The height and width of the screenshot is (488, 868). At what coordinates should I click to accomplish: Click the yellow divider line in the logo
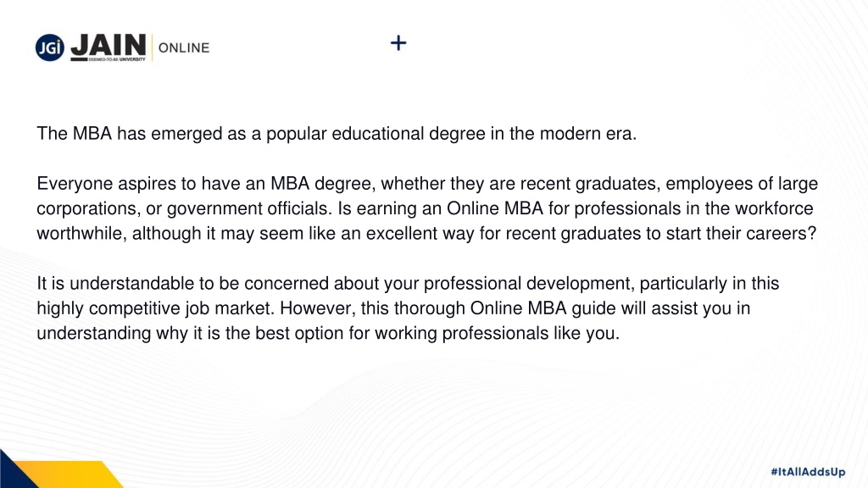(x=153, y=47)
